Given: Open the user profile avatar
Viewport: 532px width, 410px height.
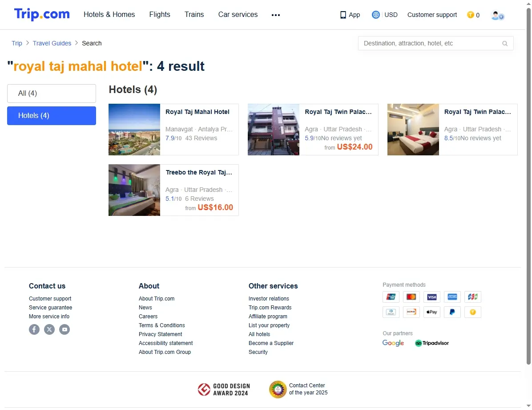Looking at the screenshot, I should 497,15.
